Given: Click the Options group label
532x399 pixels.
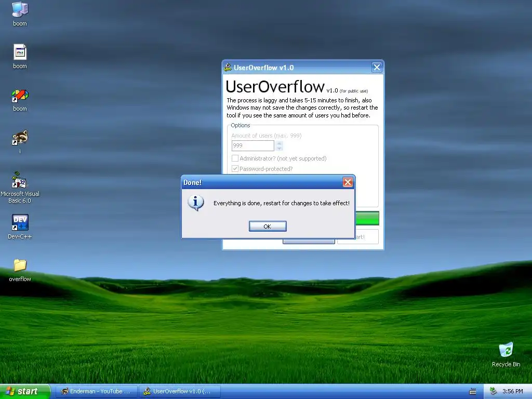Looking at the screenshot, I should [x=240, y=125].
